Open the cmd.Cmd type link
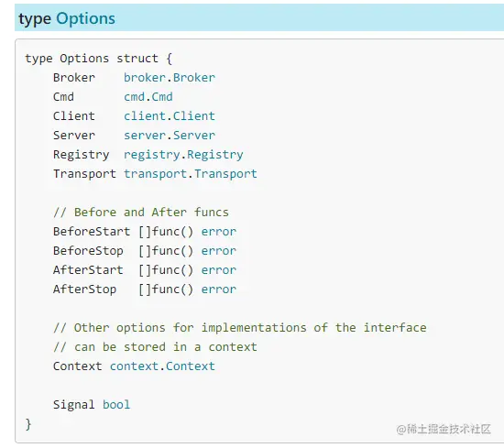The width and height of the screenshot is (504, 448). (x=148, y=97)
